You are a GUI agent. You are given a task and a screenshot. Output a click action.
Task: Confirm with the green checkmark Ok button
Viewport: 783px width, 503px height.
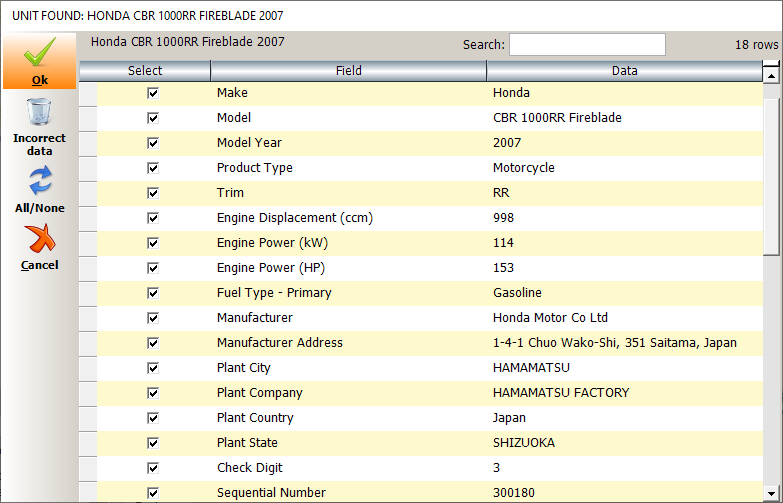pyautogui.click(x=39, y=61)
